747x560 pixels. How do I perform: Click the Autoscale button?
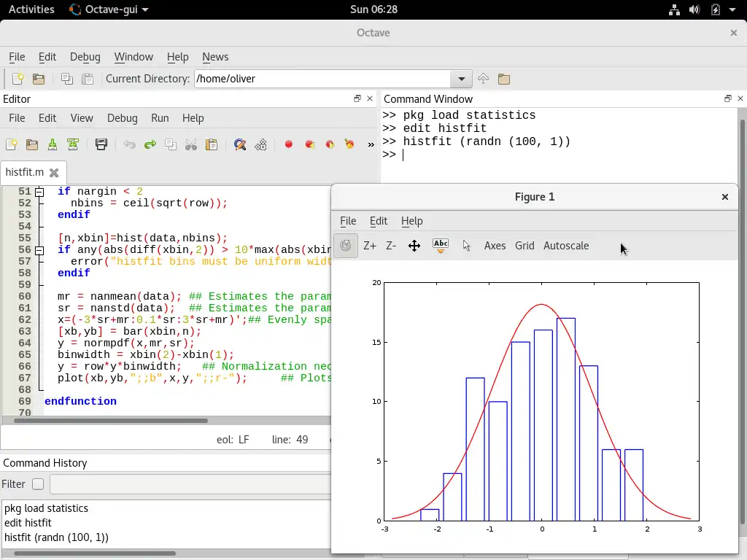coord(565,246)
